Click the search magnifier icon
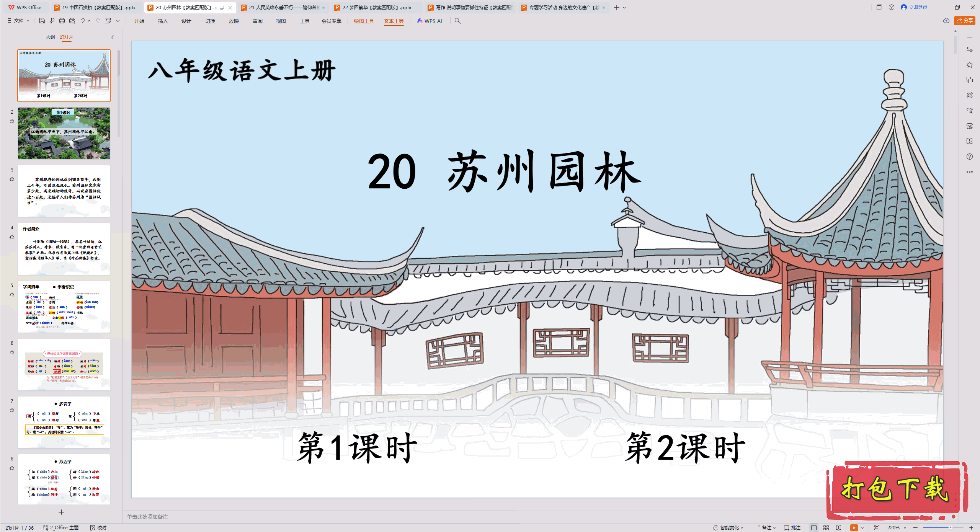This screenshot has height=532, width=980. pyautogui.click(x=457, y=21)
